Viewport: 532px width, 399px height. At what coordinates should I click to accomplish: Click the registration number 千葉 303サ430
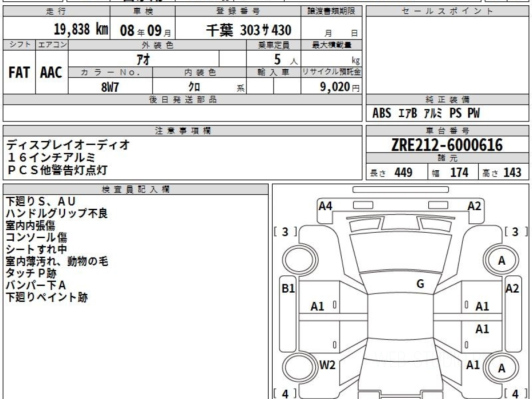coord(248,30)
